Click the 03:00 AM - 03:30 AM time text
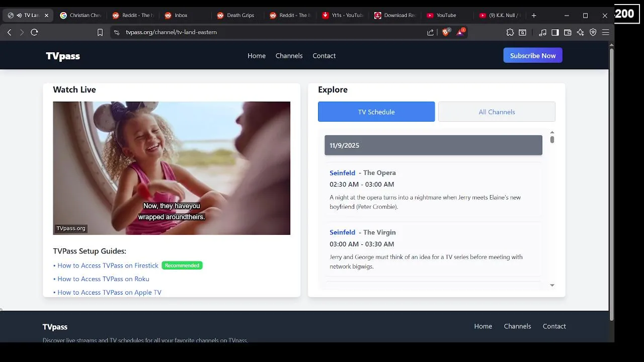 pyautogui.click(x=362, y=244)
